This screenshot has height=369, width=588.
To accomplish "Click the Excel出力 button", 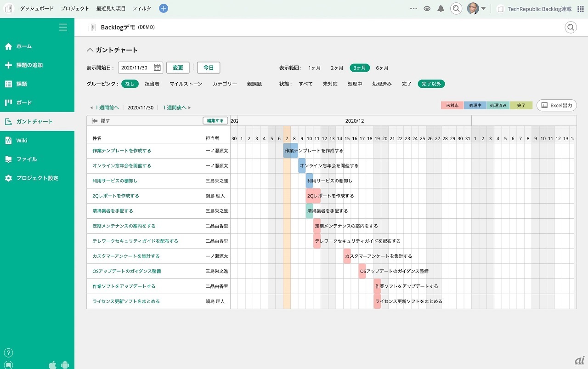I will click(x=557, y=105).
